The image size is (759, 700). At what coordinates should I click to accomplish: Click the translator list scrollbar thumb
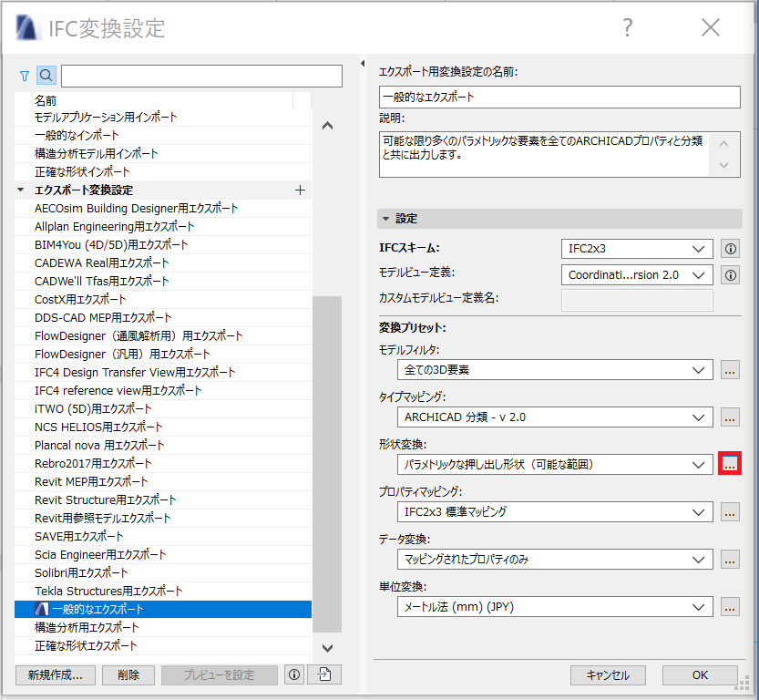(x=327, y=464)
